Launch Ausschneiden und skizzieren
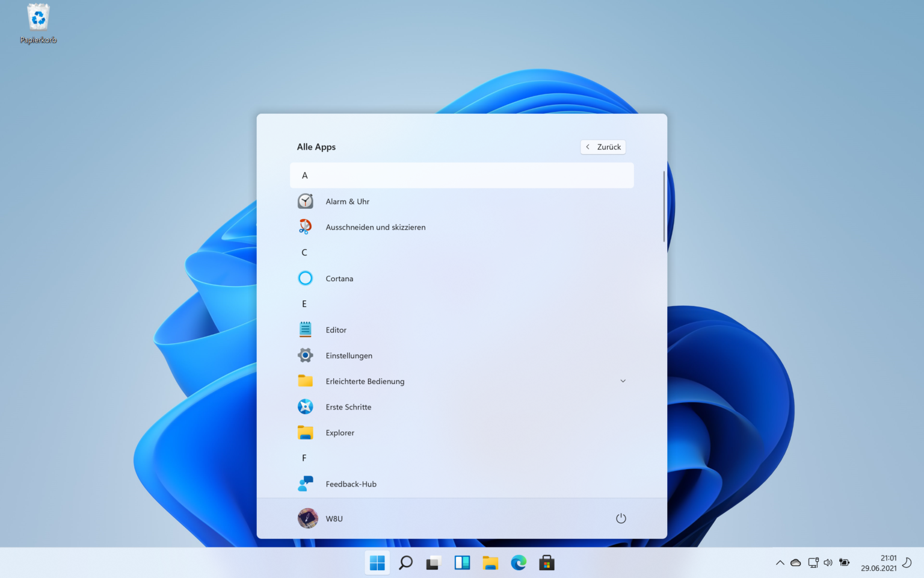Screen dimensions: 924x578 coord(375,227)
